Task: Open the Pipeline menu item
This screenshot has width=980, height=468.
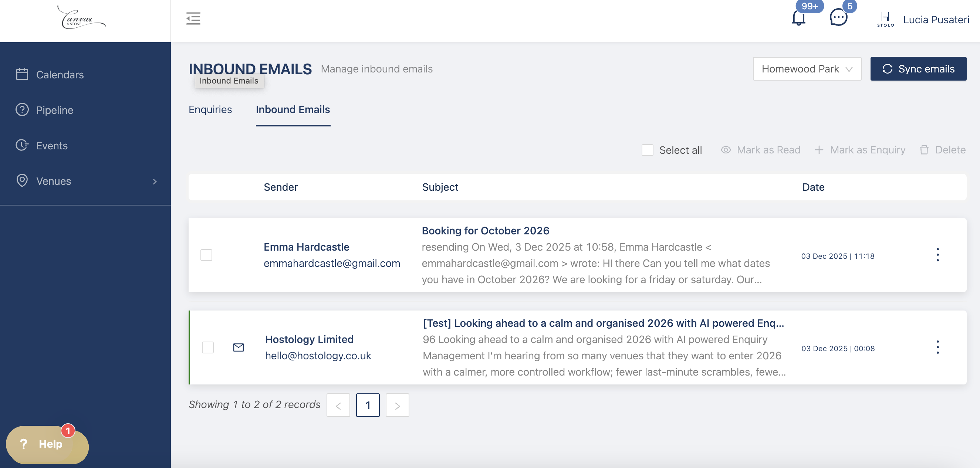Action: (54, 110)
